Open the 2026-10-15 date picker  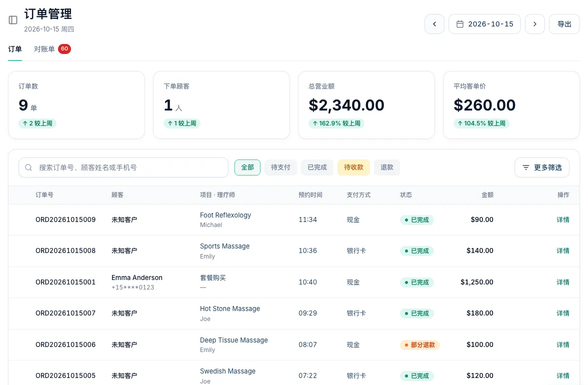[484, 24]
